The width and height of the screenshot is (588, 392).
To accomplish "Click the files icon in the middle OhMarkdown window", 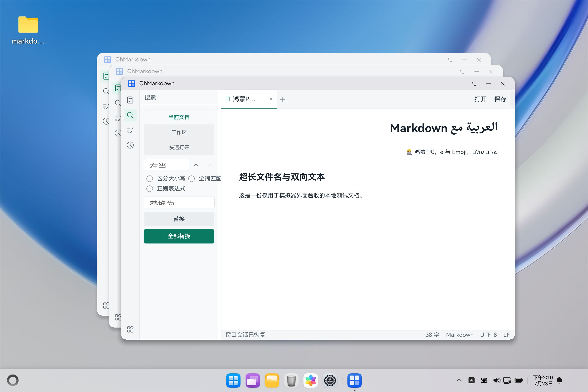I will (118, 88).
